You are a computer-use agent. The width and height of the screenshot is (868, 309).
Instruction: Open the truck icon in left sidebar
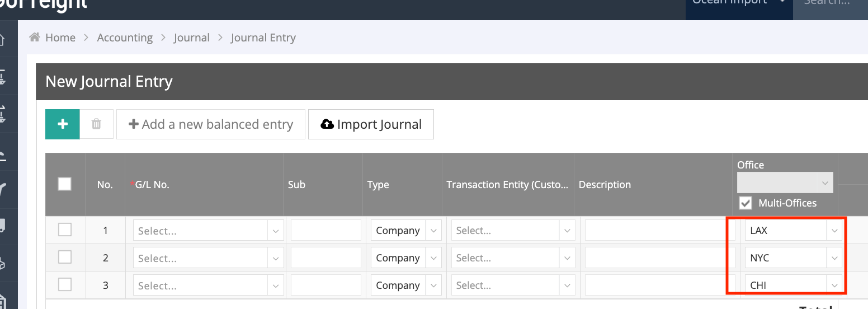2,225
